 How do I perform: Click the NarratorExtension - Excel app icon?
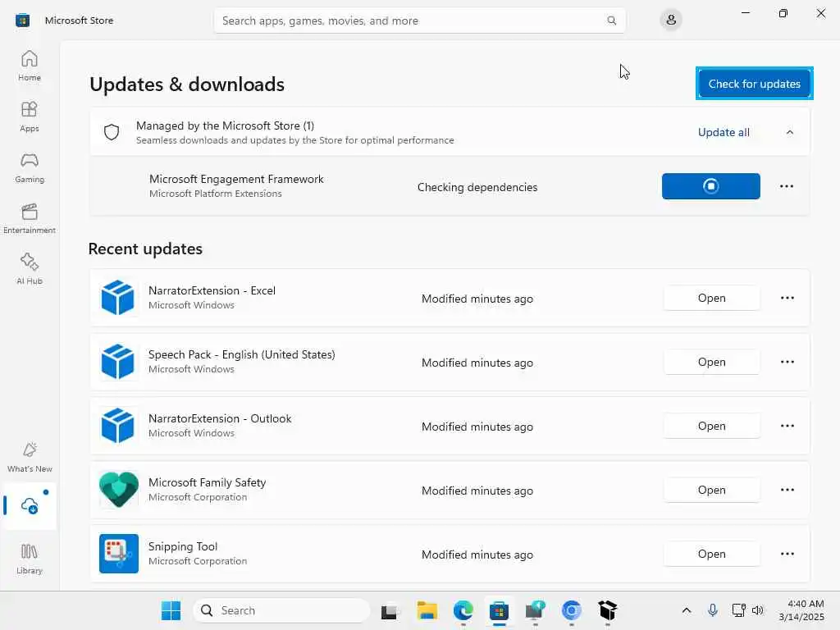118,297
